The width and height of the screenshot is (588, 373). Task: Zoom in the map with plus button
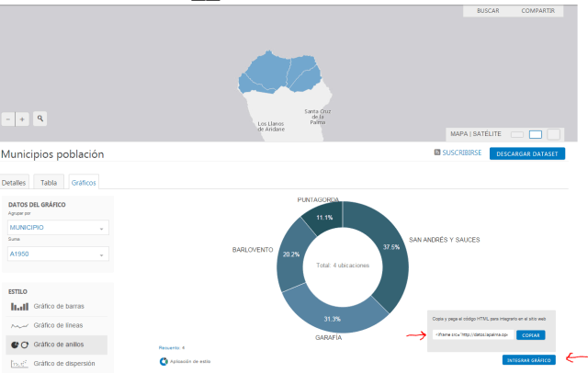23,119
